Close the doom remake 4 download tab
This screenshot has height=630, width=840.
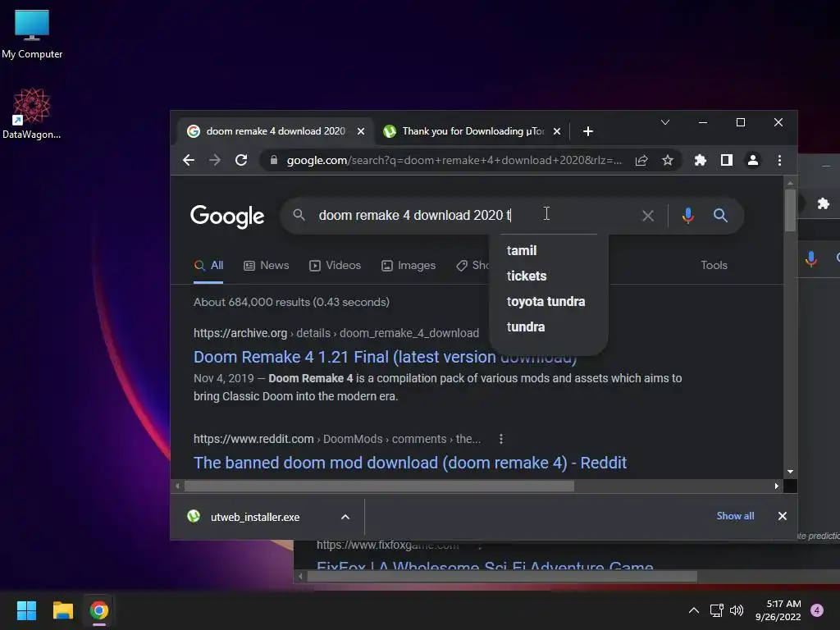pos(361,131)
